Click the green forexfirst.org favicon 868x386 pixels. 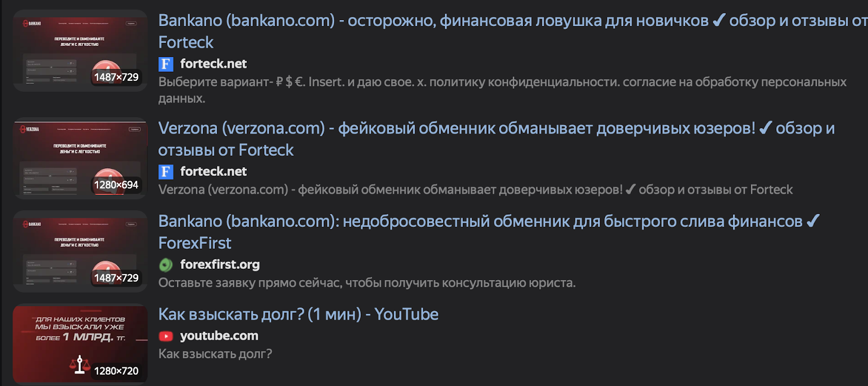point(165,264)
